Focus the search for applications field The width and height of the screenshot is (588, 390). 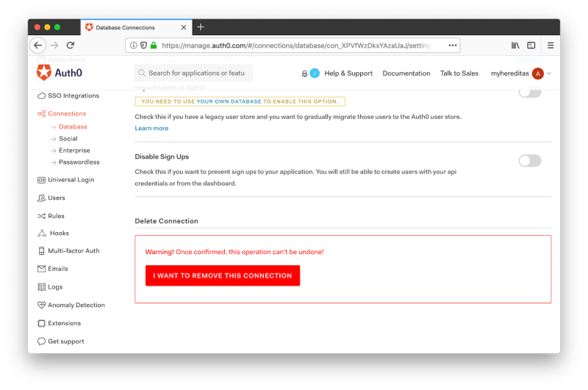(193, 73)
